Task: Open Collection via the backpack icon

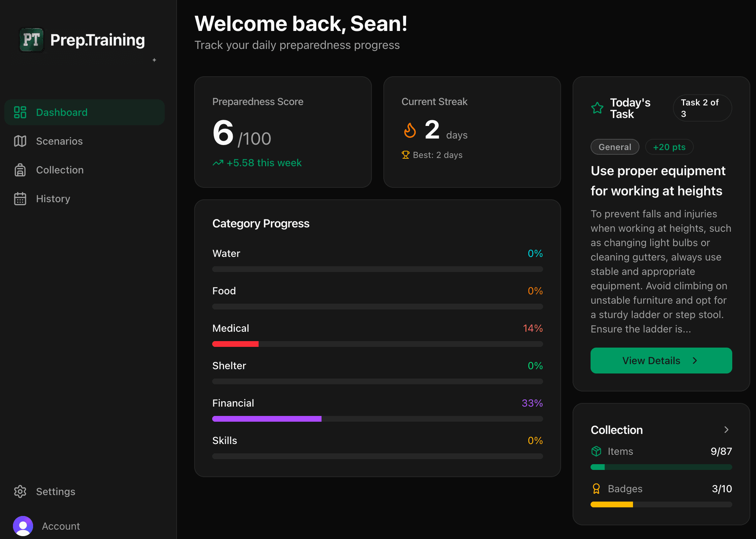Action: [x=21, y=170]
